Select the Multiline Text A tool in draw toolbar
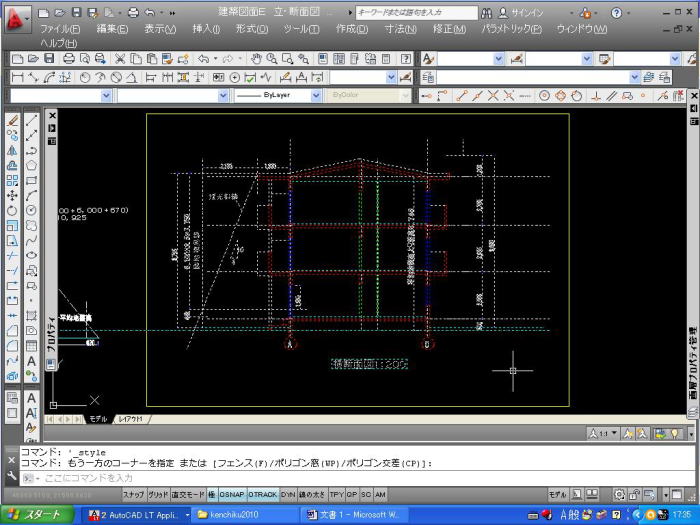The width and height of the screenshot is (700, 525). 31,361
